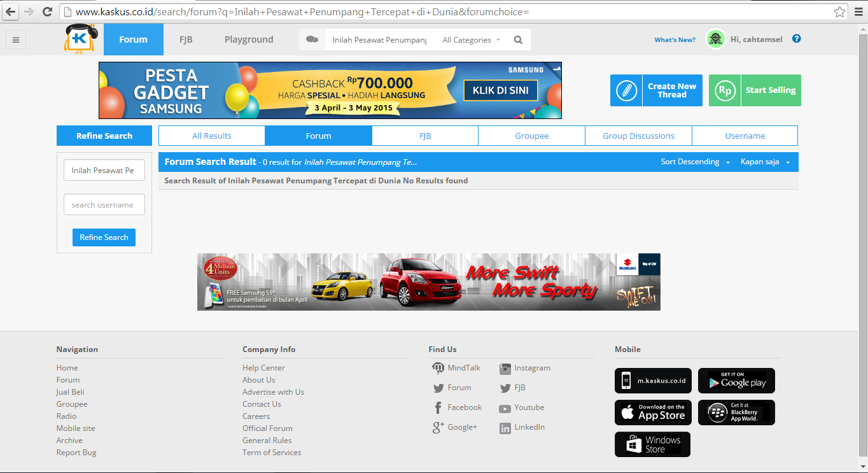Click the Create New Thread button
The height and width of the screenshot is (473, 868).
(x=656, y=90)
